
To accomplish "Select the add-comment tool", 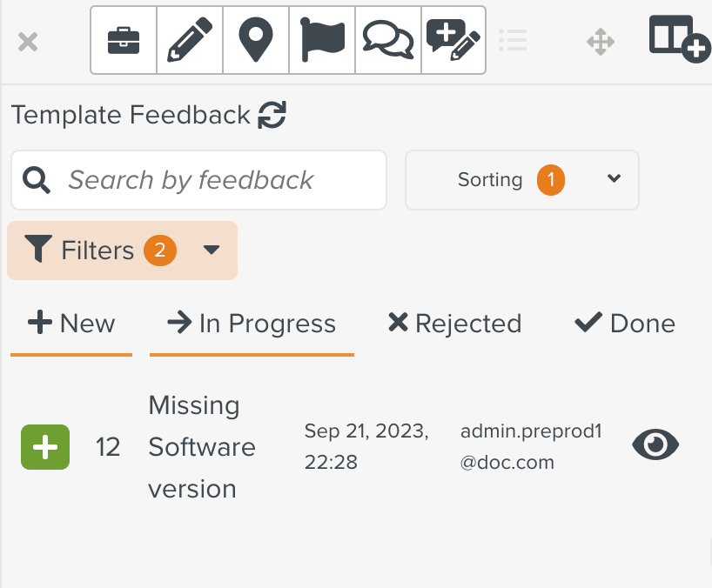I will click(x=453, y=40).
